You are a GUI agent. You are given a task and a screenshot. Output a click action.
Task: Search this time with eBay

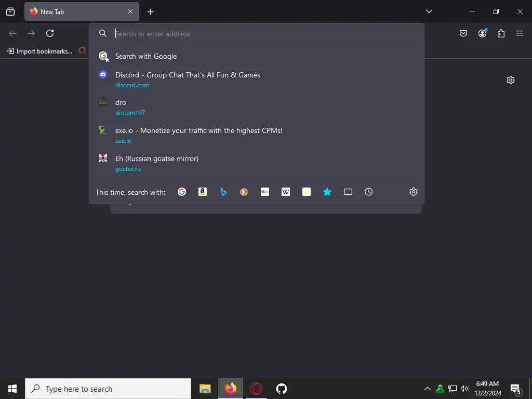click(265, 192)
